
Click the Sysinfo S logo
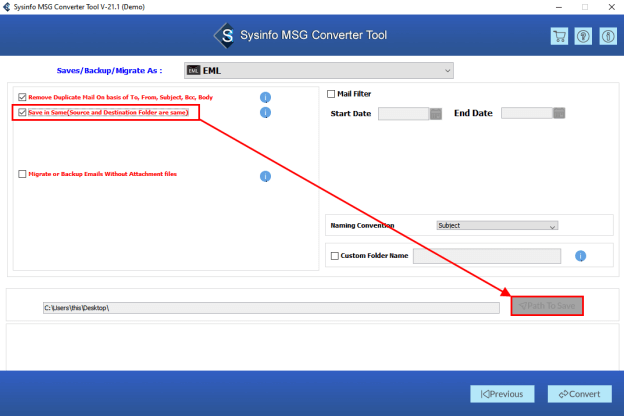[226, 36]
